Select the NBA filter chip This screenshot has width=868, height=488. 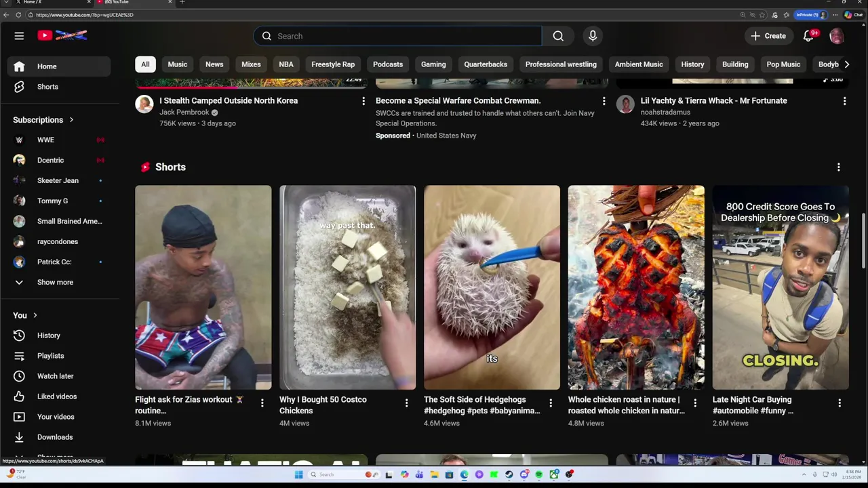[x=286, y=64]
